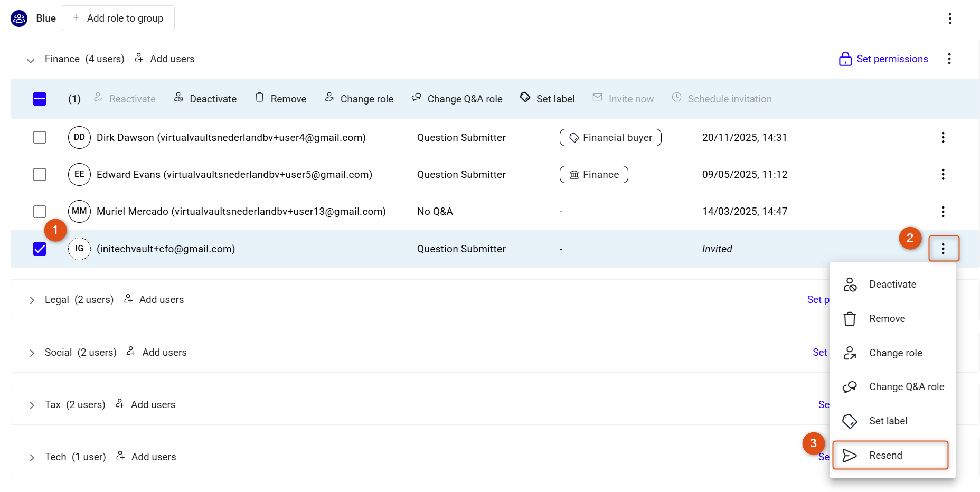Viewport: 980px width, 492px height.
Task: Click the Financial buyer label chip
Action: click(610, 137)
